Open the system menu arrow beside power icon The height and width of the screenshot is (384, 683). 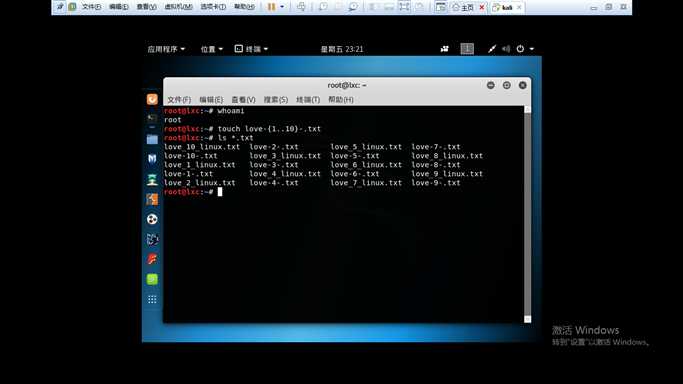(532, 49)
